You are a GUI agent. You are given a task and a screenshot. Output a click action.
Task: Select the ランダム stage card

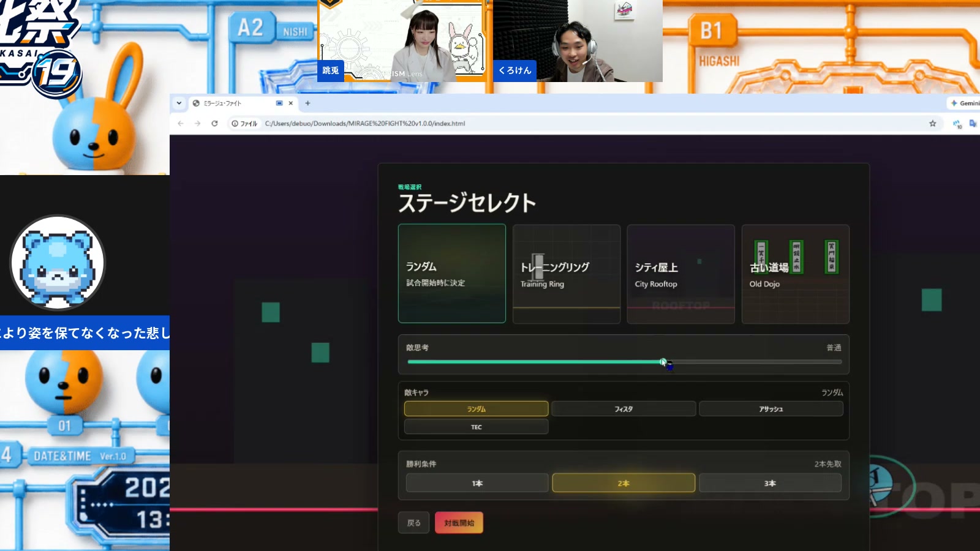point(452,273)
